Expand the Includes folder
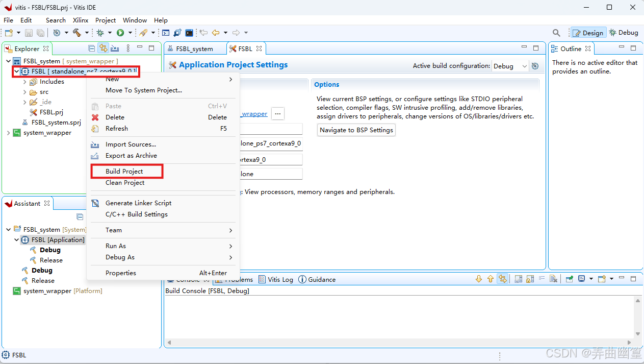This screenshot has width=644, height=364. coord(25,82)
